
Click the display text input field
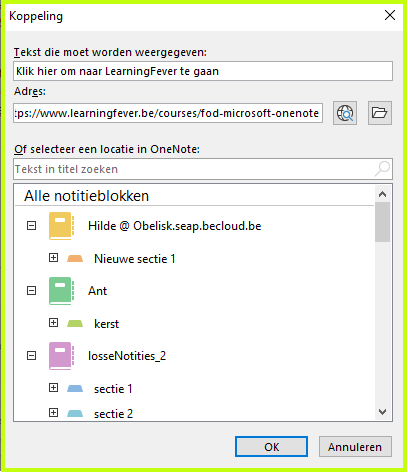coord(203,71)
